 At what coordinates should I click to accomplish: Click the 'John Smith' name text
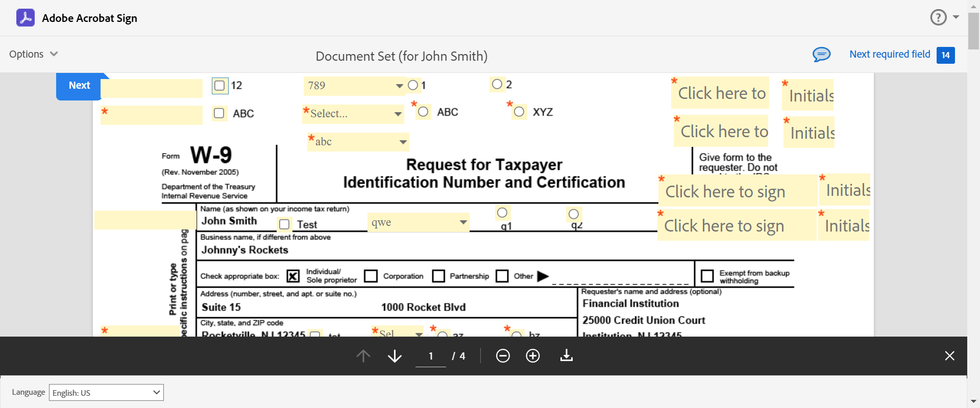(229, 221)
